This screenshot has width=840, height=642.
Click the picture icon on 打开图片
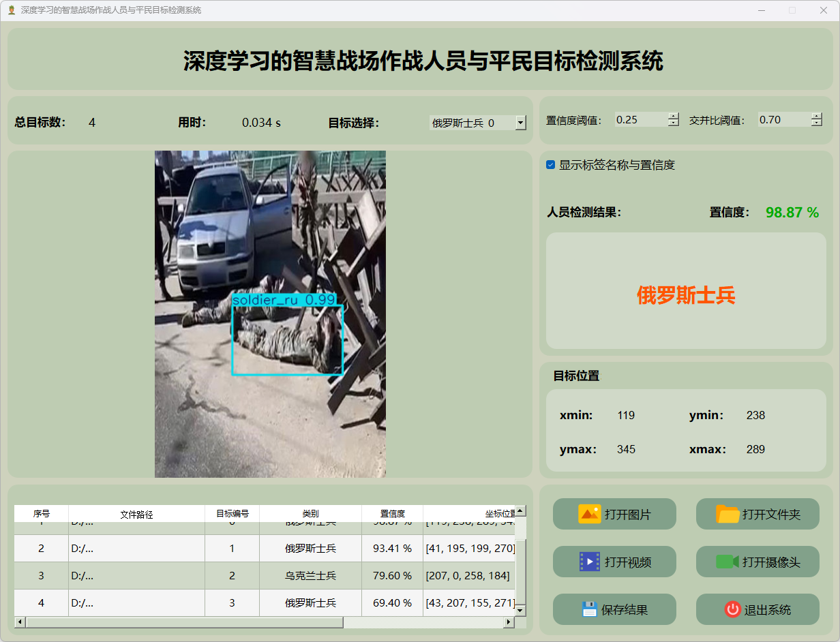(589, 514)
